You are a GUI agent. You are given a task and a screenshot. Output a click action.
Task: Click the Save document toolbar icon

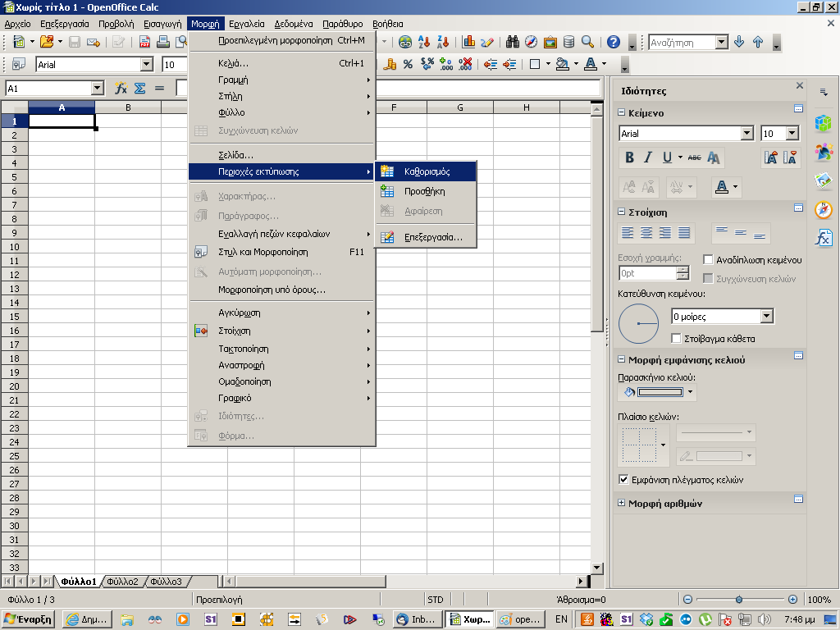75,42
